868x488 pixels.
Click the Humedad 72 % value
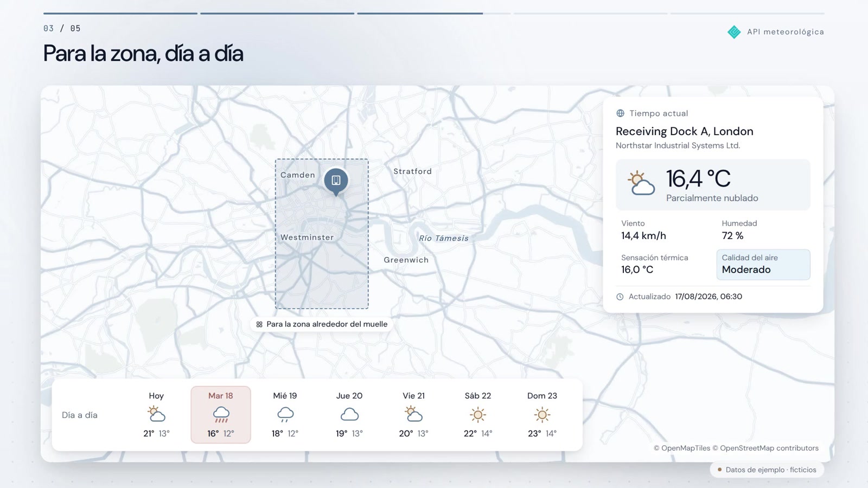732,235
